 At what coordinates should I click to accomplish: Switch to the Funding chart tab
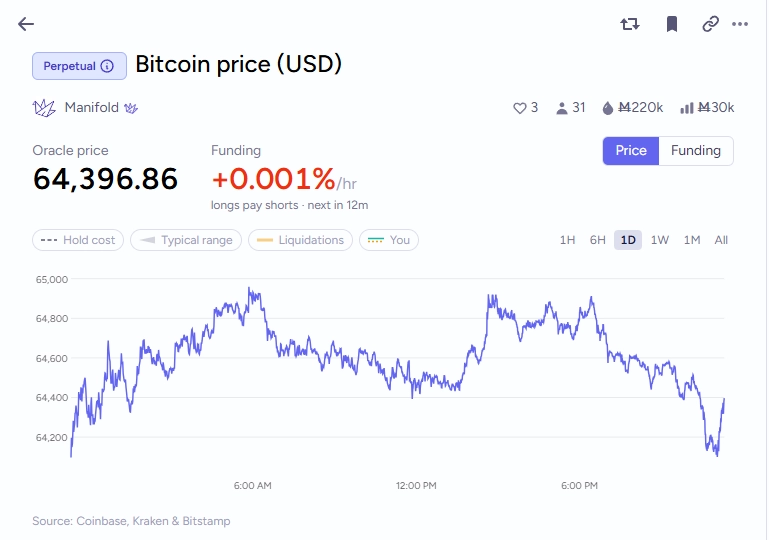click(695, 151)
